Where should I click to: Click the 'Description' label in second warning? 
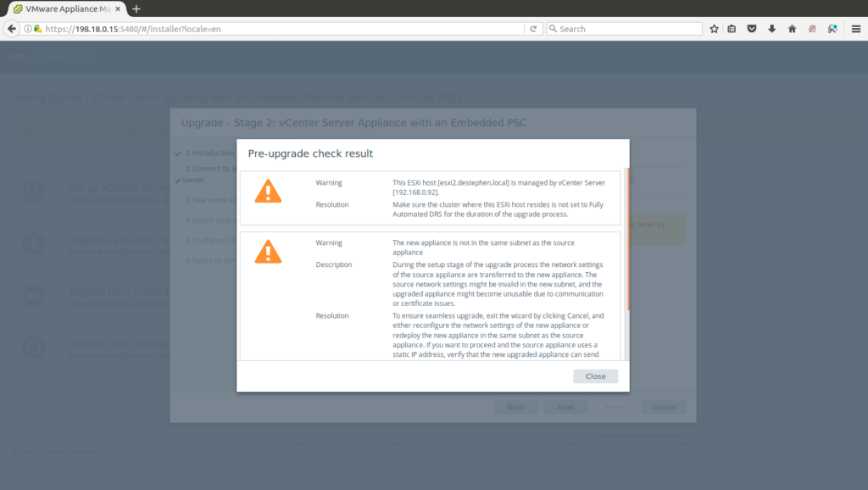coord(334,264)
